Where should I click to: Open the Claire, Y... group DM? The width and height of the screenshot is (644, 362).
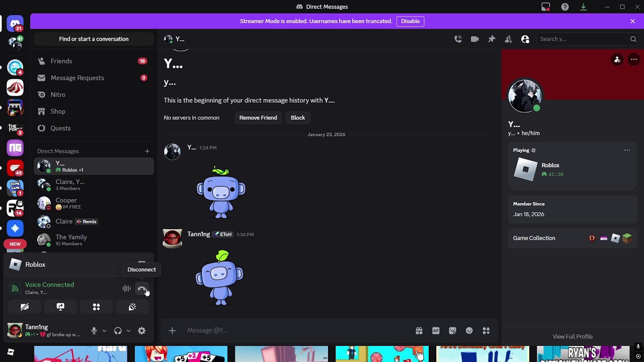coord(94,185)
